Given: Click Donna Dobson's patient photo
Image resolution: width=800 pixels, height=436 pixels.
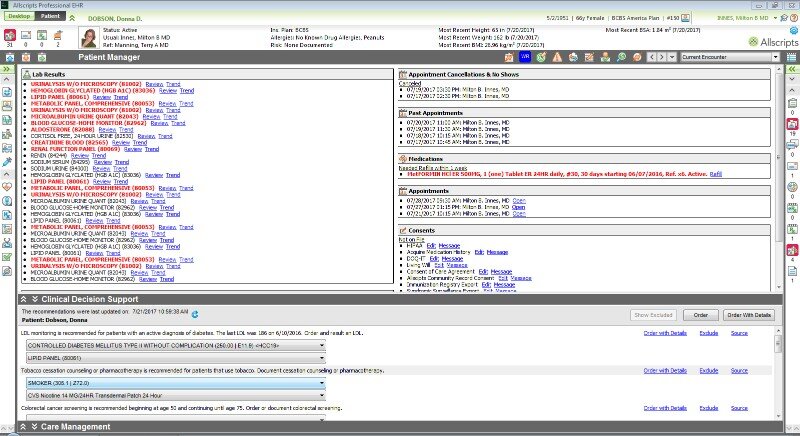Looking at the screenshot, I should point(87,38).
